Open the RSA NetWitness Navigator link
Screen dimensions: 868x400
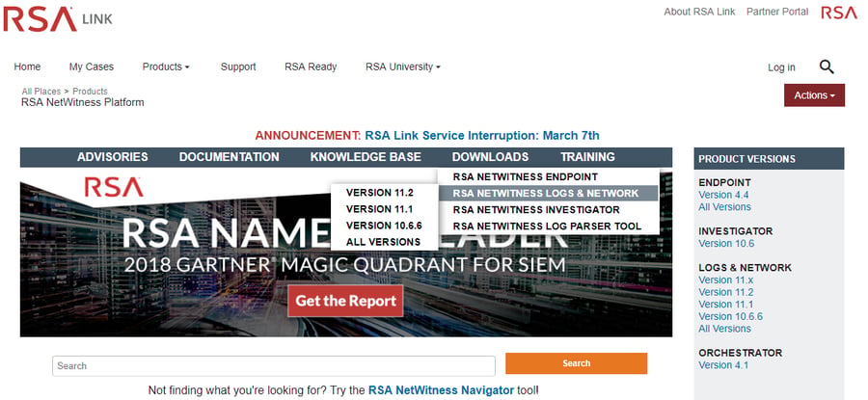[441, 390]
